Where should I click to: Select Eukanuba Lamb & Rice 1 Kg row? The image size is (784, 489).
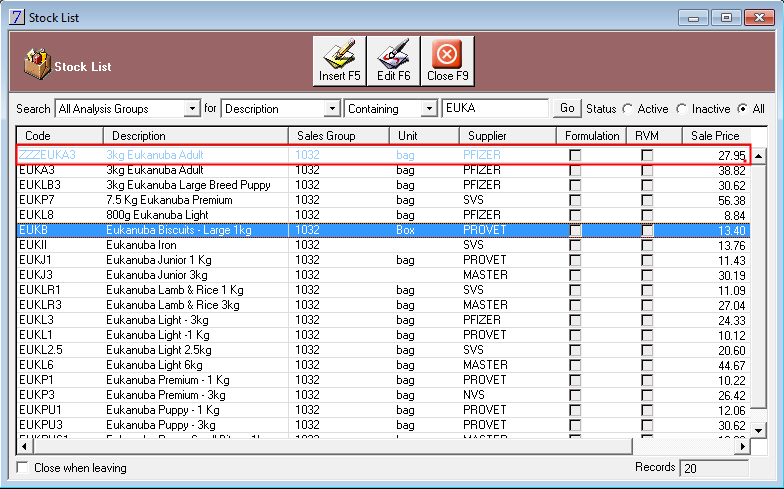[x=384, y=290]
